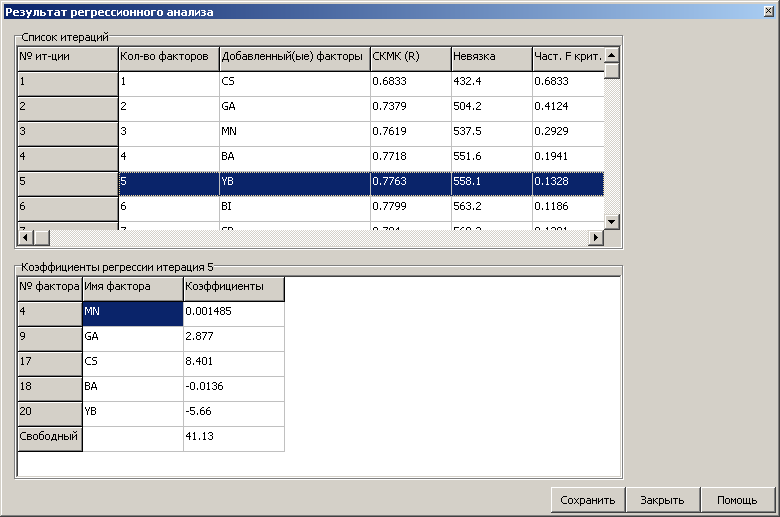Screen dimensions: 780x517
Task: Click the 0.7718 value cell
Action: [411, 159]
